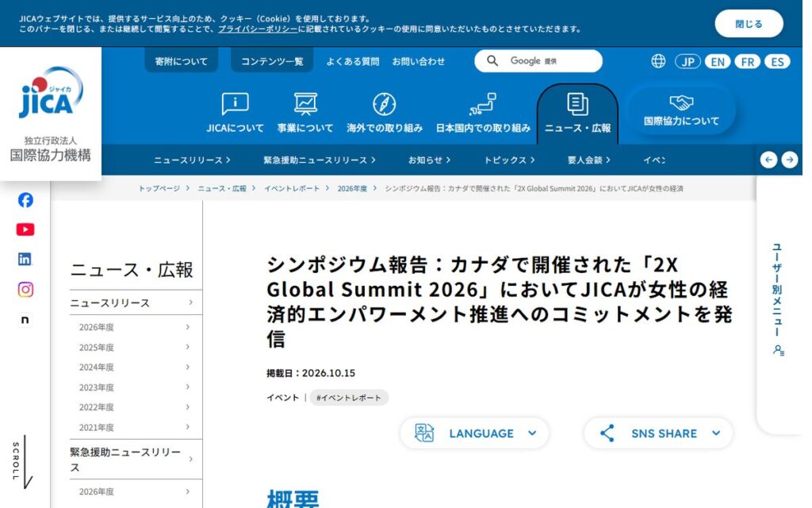Image resolution: width=812 pixels, height=508 pixels.
Task: Open 2022年度 in sidebar
Action: coord(136,407)
